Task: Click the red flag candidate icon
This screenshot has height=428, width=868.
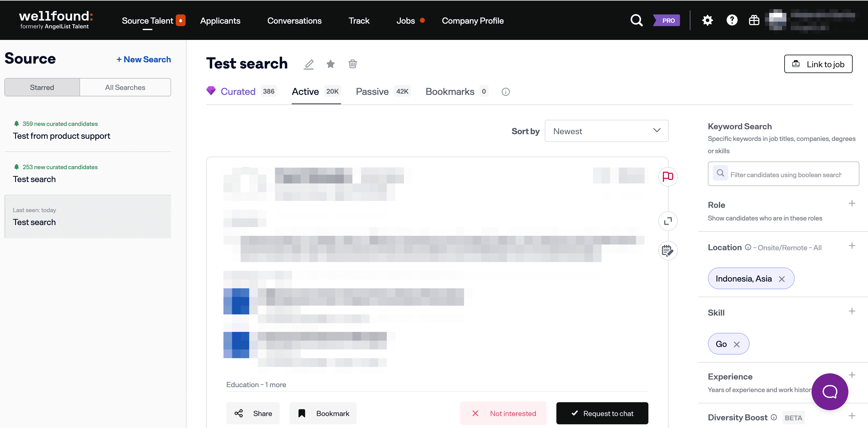Action: tap(667, 177)
